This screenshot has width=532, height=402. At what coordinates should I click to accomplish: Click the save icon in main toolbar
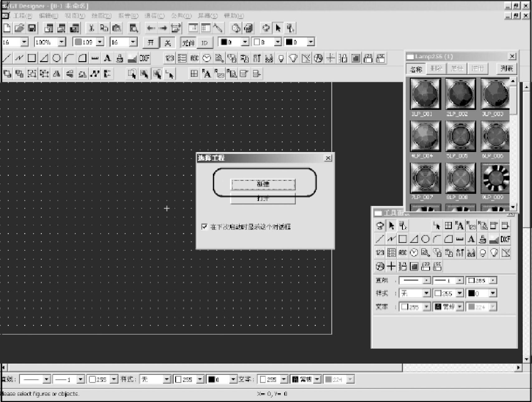[32, 28]
